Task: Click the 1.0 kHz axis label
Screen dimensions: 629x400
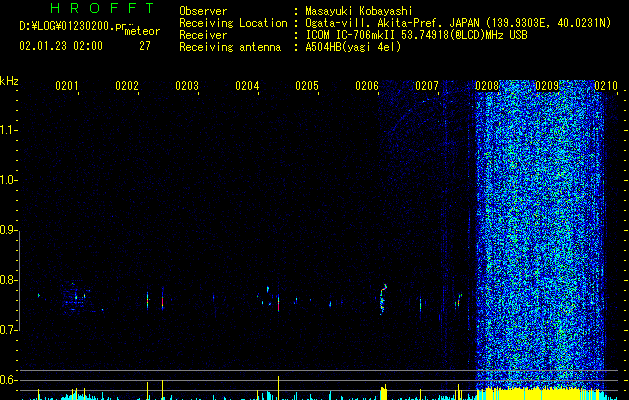Action: [8, 180]
